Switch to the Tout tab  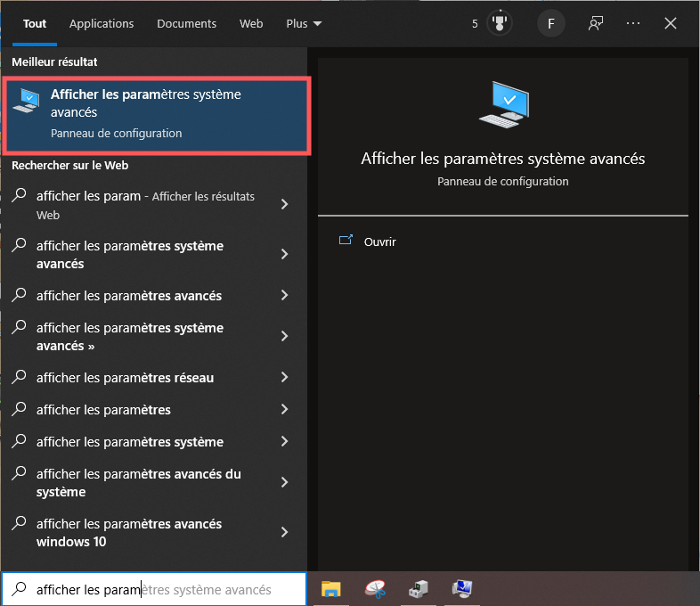[35, 24]
